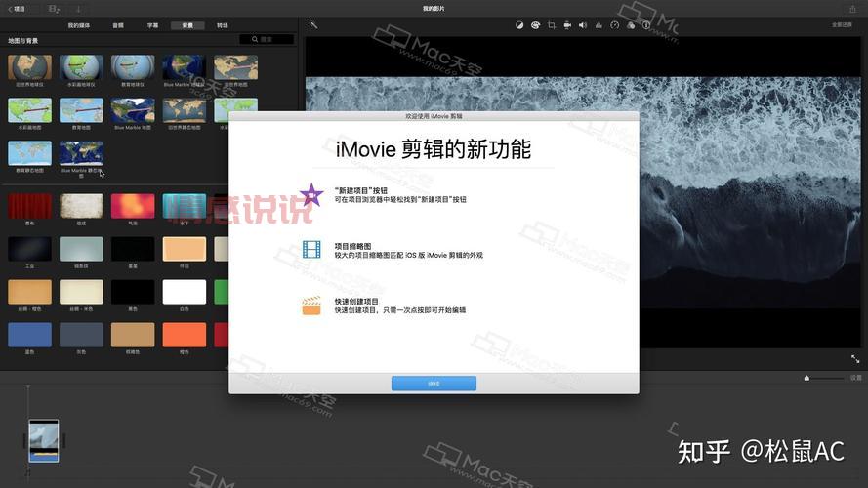Viewport: 868px width, 488px height.
Task: Toggle fullscreen preview with expand arrows icon
Action: pos(855,359)
